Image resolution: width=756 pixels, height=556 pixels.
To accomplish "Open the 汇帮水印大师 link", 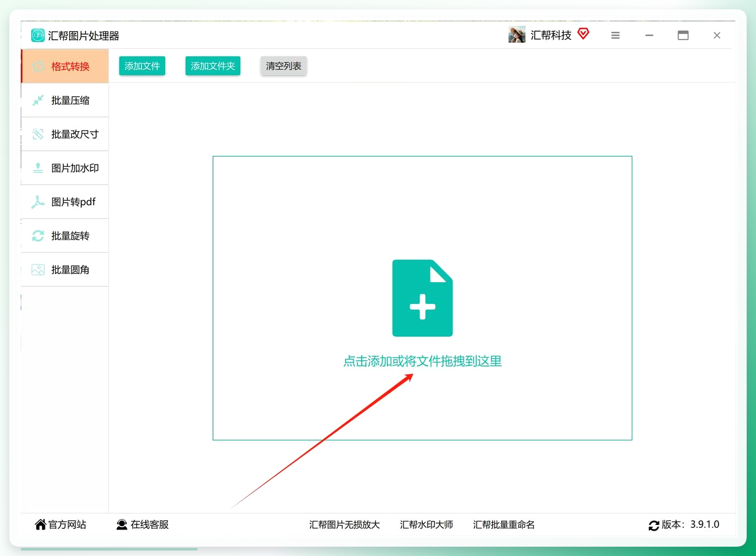I will tap(426, 524).
